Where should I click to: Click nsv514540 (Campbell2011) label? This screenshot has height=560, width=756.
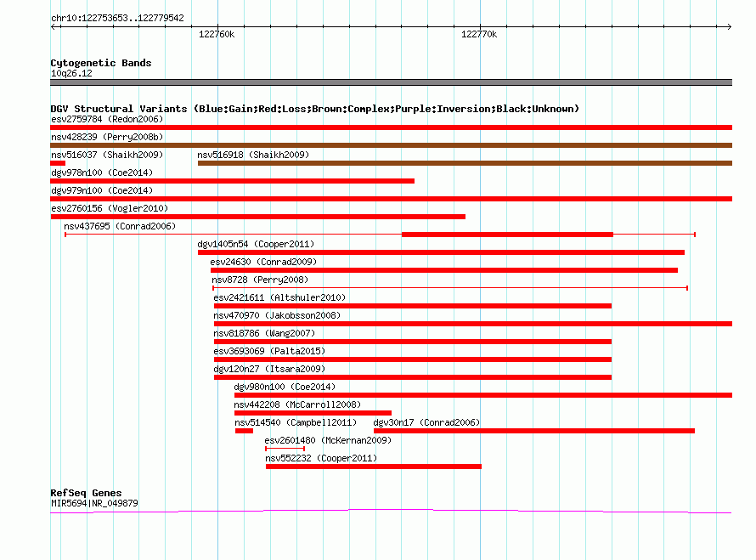296,422
